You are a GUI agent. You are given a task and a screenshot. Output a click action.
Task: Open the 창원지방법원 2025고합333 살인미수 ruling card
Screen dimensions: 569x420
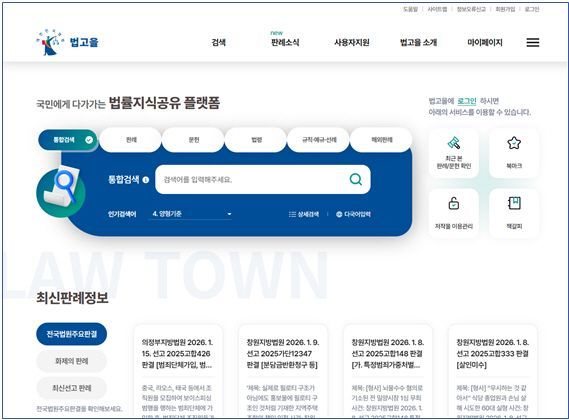tap(492, 371)
